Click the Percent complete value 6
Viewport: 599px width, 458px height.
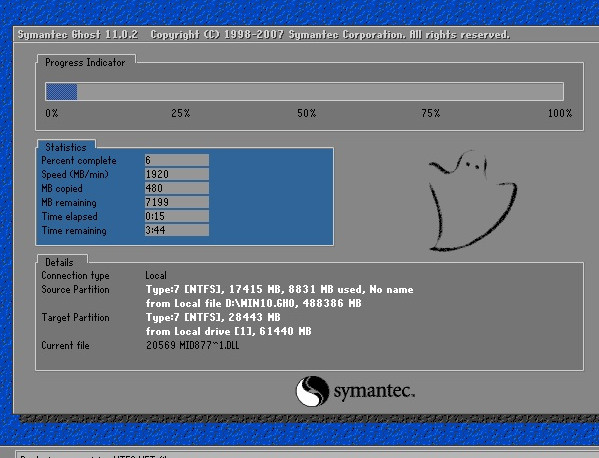coord(176,160)
